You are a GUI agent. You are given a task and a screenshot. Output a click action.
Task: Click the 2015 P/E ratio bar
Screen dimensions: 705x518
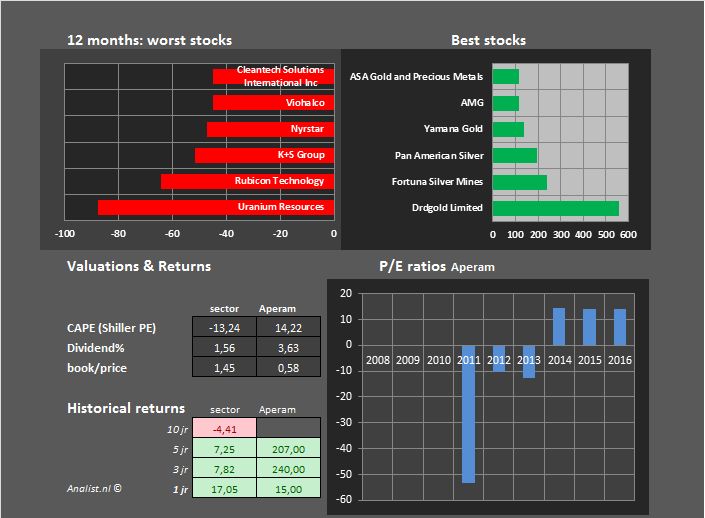point(589,327)
